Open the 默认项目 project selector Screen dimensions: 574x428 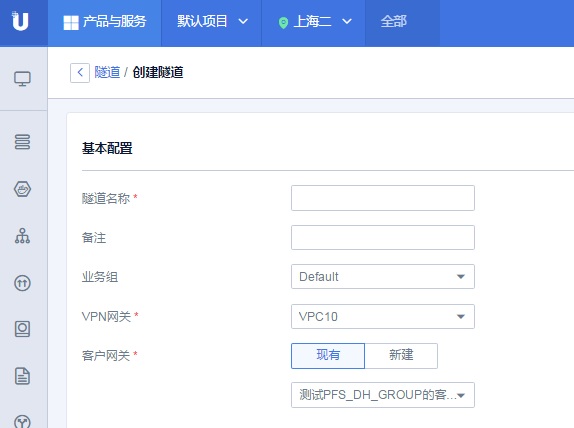click(x=212, y=21)
